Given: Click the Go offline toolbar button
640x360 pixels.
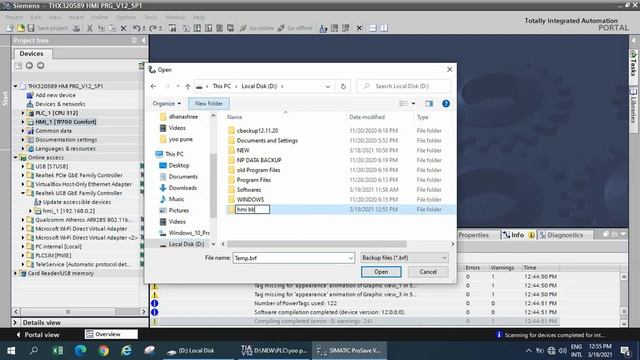Looking at the screenshot, I should (x=295, y=28).
